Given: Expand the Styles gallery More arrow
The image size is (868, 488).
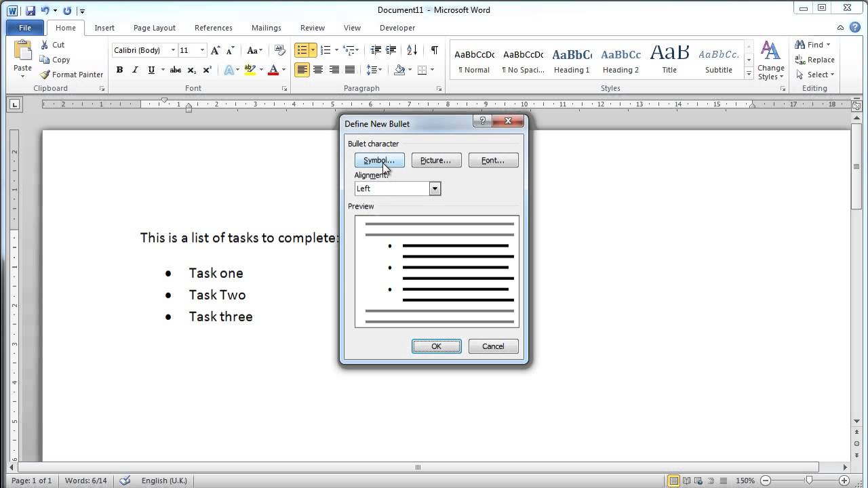Looking at the screenshot, I should pos(749,74).
